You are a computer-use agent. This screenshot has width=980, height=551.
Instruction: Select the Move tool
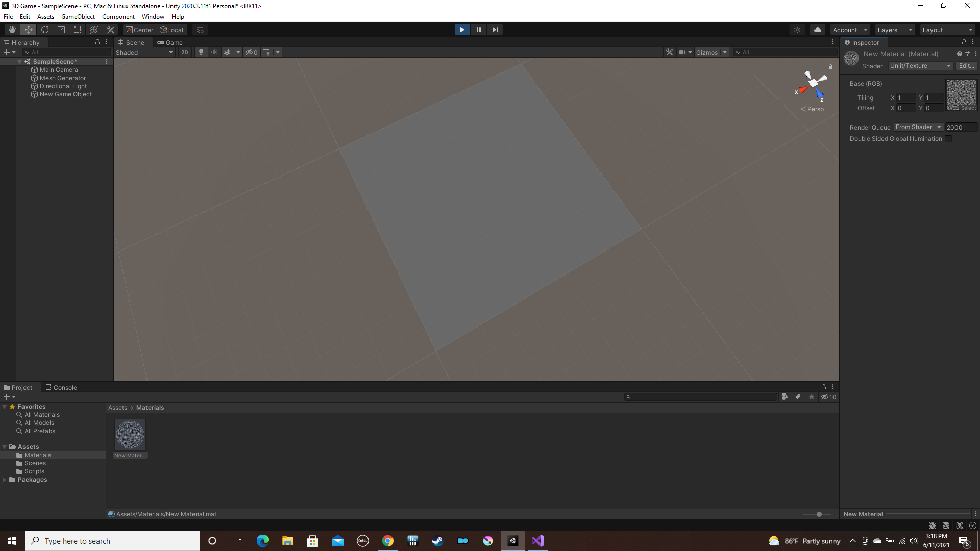(29, 30)
